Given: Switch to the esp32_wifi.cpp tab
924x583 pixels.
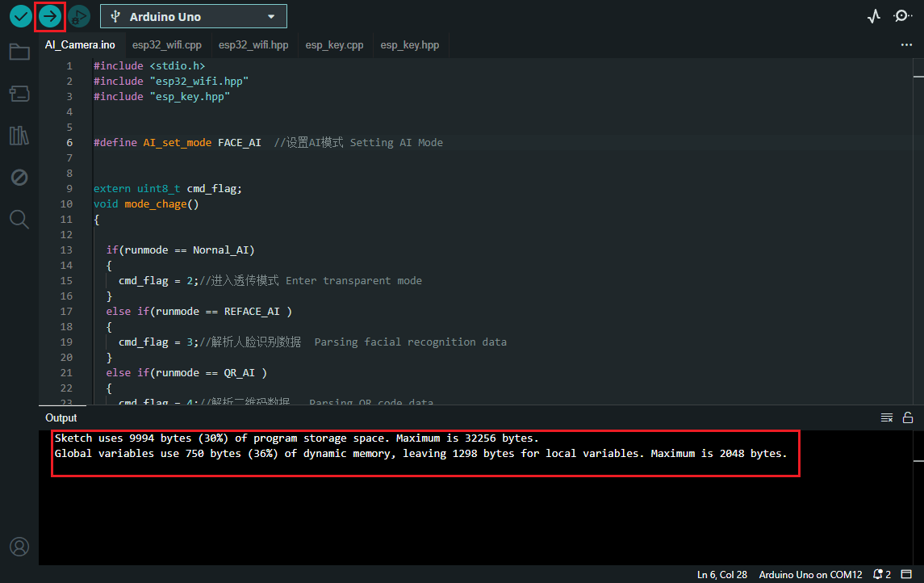Looking at the screenshot, I should click(x=167, y=44).
